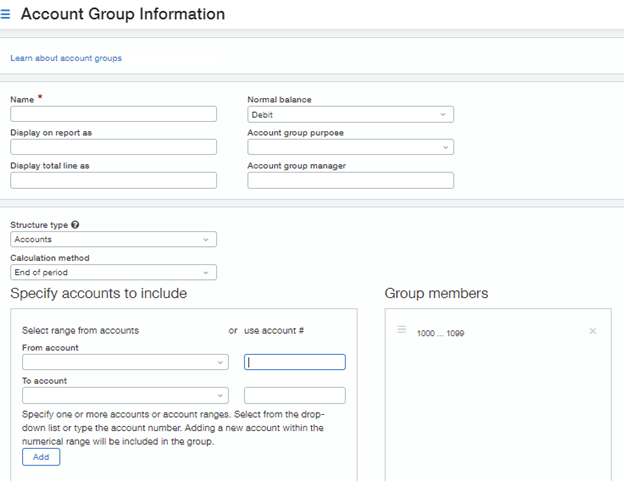Image resolution: width=624 pixels, height=481 pixels.
Task: Select the 1000 ... 1099 group member entry
Action: (441, 332)
